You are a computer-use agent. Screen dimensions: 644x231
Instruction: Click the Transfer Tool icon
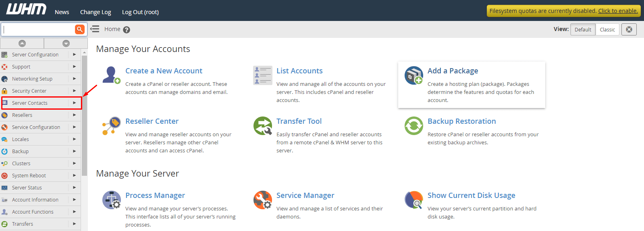point(263,126)
